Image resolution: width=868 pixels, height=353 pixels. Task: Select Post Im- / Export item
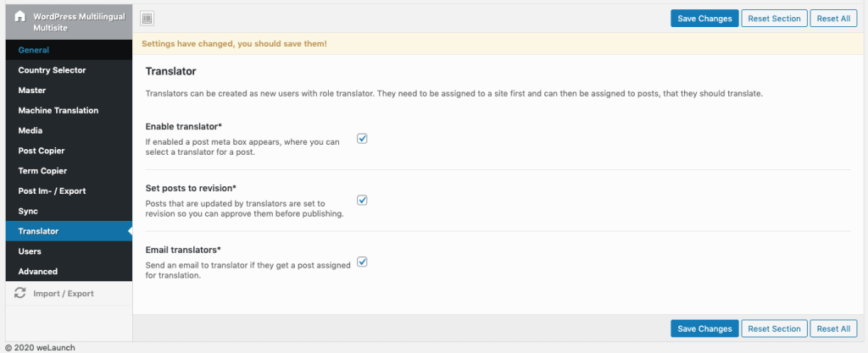click(52, 191)
